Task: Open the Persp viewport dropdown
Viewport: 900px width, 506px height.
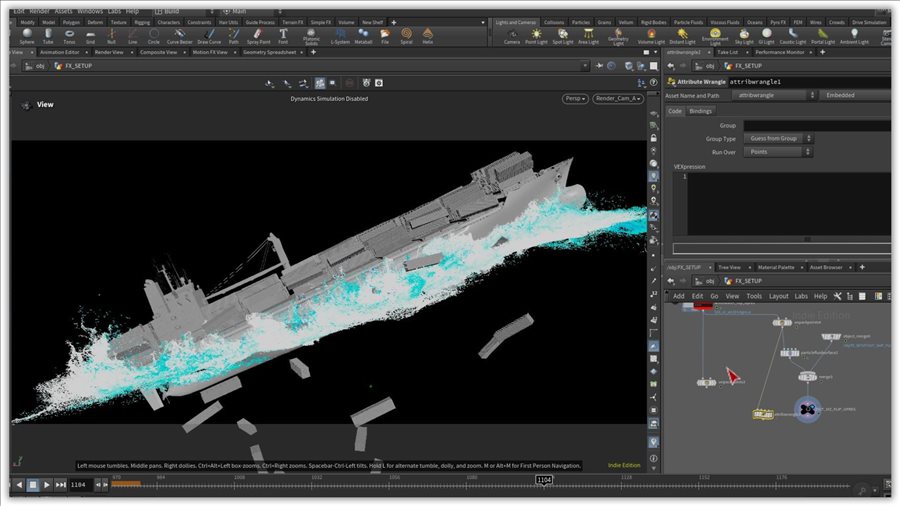Action: [x=574, y=99]
